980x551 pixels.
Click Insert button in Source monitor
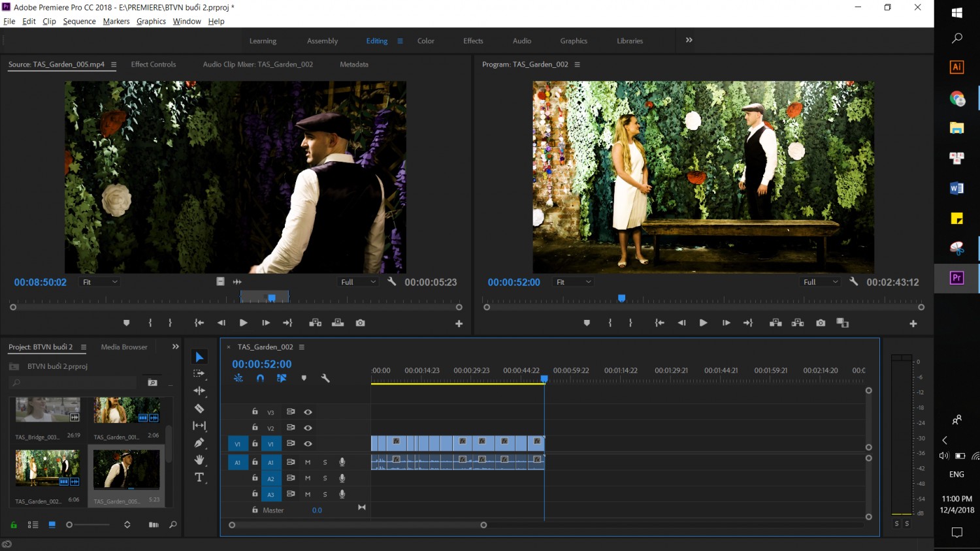pos(315,323)
